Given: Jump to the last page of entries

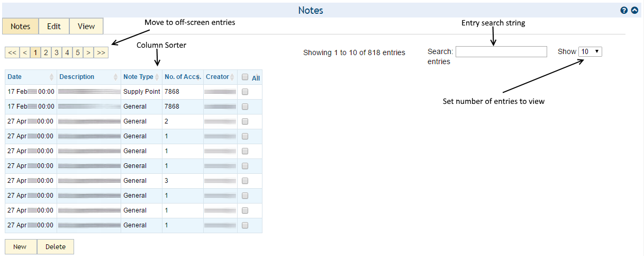Looking at the screenshot, I should click(x=101, y=52).
